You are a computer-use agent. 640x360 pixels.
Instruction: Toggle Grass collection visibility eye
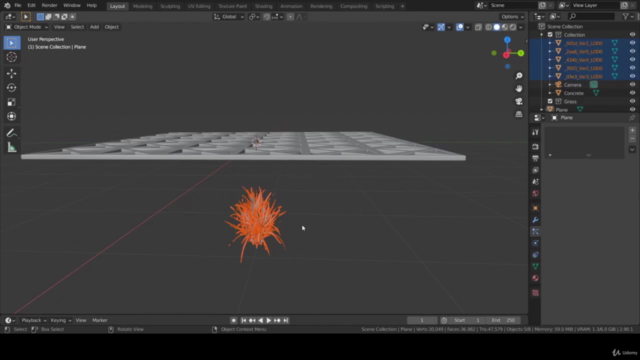pos(632,101)
